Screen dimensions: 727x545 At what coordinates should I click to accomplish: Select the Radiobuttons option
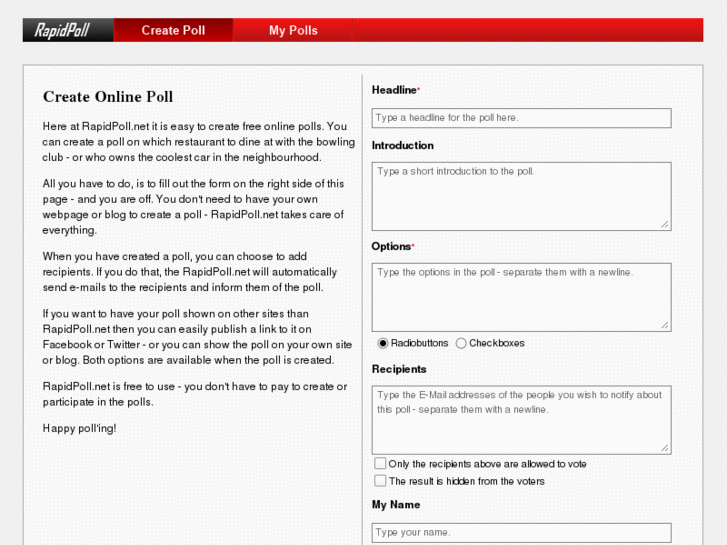click(383, 343)
